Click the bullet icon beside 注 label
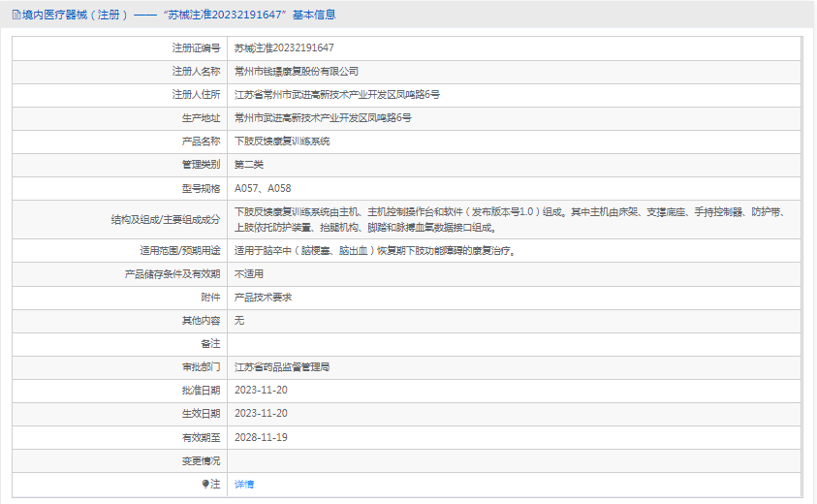 point(205,485)
